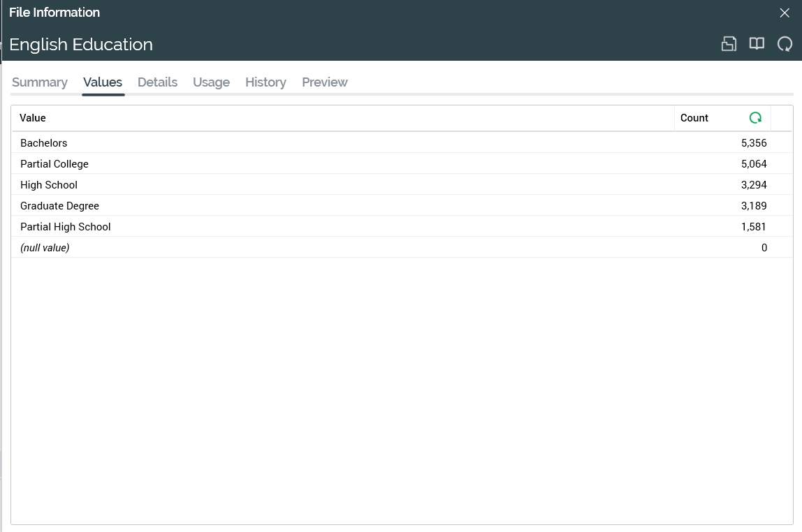
Task: Close the File Information panel
Action: tap(785, 13)
